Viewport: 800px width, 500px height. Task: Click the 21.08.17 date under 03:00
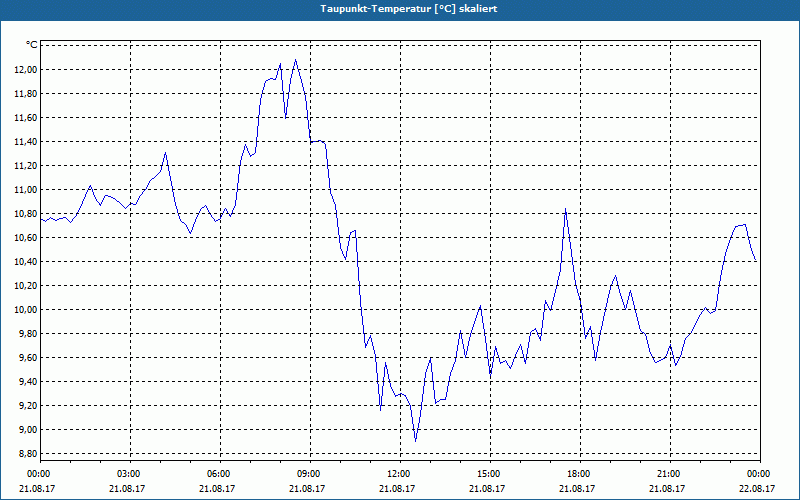point(127,488)
